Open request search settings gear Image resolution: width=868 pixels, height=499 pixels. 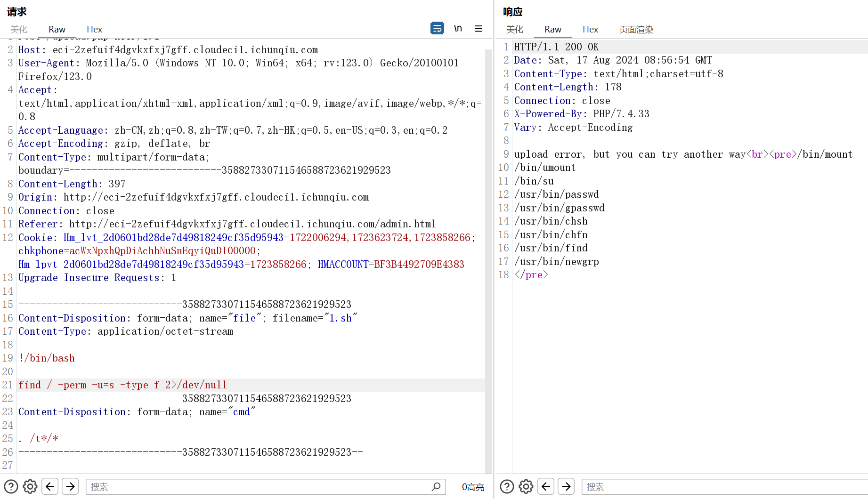pyautogui.click(x=30, y=486)
